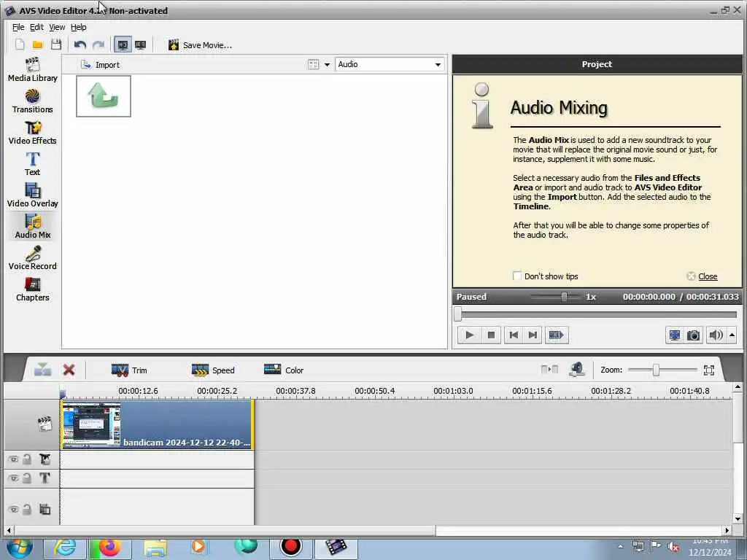The image size is (747, 560).
Task: Toggle full screen preview icon
Action: click(674, 335)
